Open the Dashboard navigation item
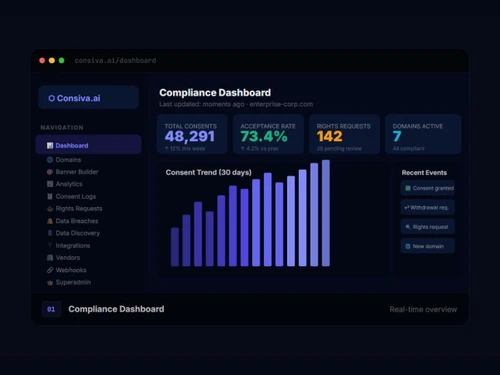Image resolution: width=500 pixels, height=375 pixels. click(88, 145)
